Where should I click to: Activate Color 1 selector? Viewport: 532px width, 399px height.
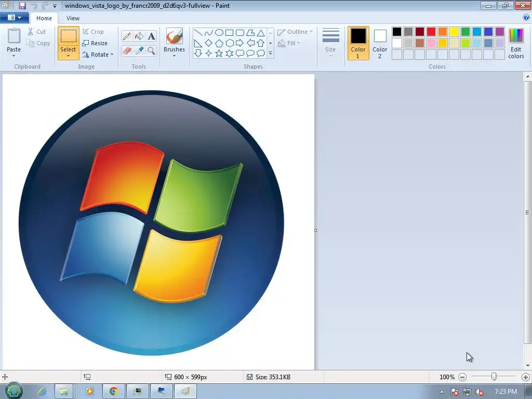[358, 43]
